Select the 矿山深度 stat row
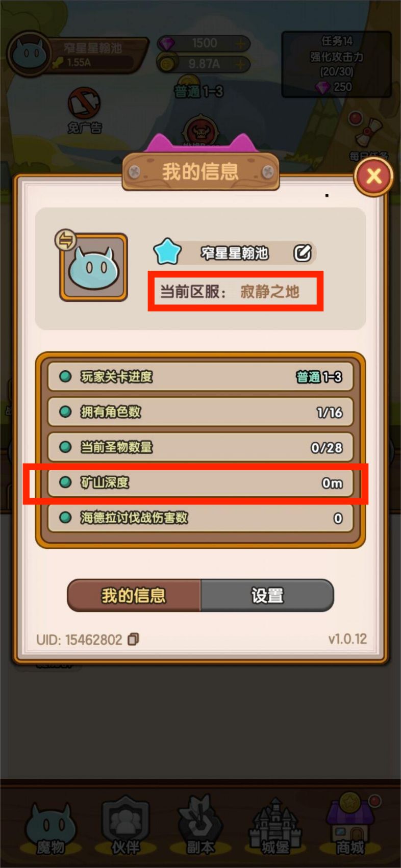This screenshot has height=868, width=401. (x=200, y=482)
